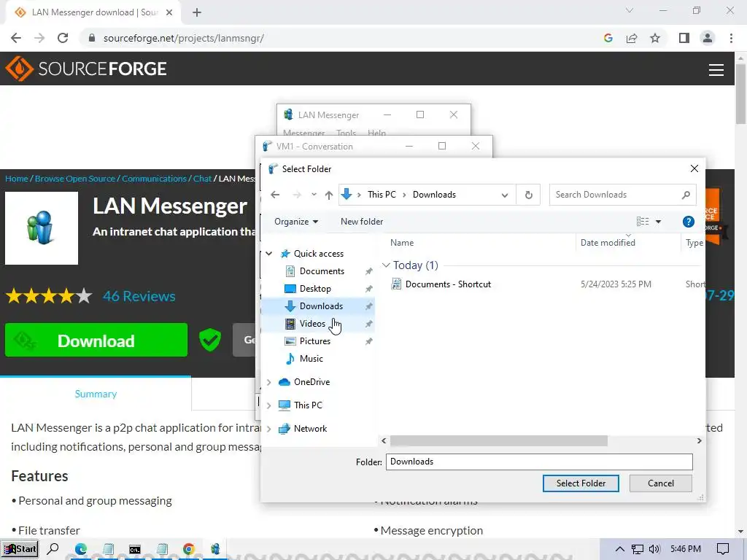This screenshot has width=747, height=560.
Task: Click Chrome icon on the taskbar
Action: [x=189, y=549]
